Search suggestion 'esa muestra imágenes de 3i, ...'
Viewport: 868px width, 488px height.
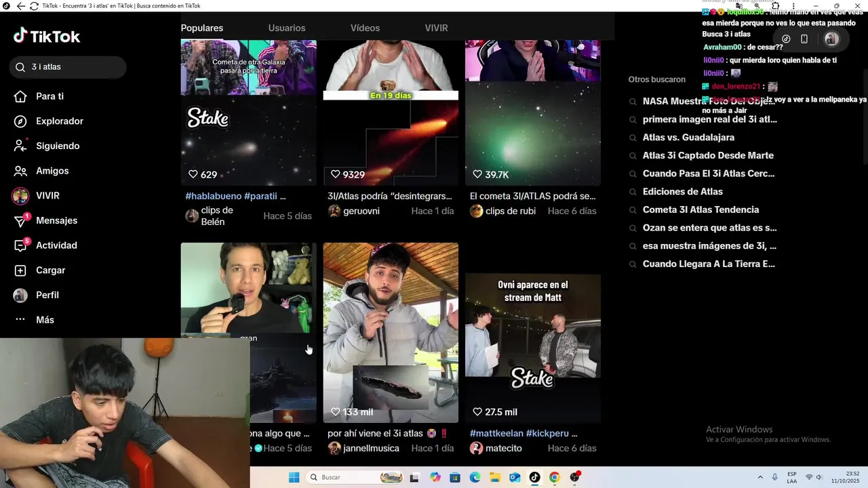(709, 246)
